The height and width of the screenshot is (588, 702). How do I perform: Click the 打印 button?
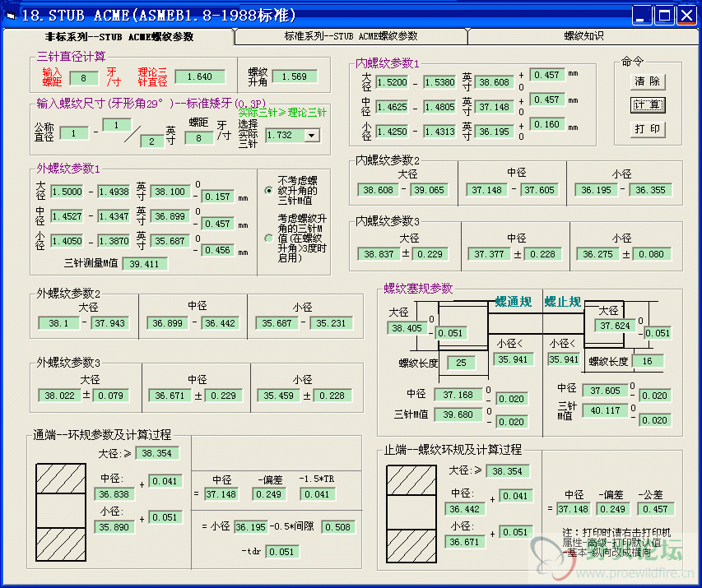648,129
